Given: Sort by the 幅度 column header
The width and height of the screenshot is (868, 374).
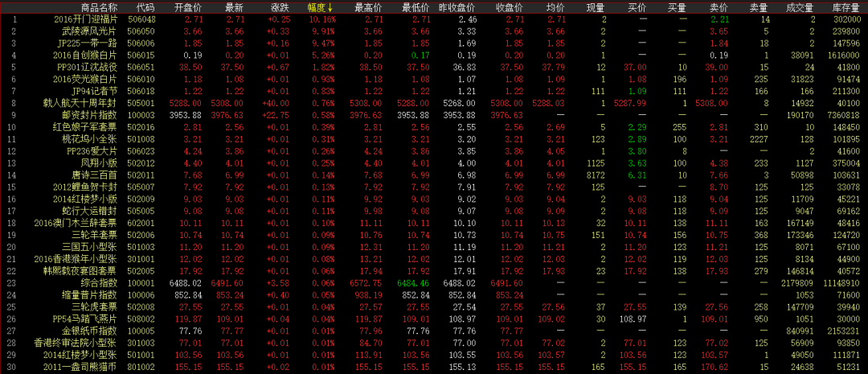Looking at the screenshot, I should pyautogui.click(x=321, y=7).
